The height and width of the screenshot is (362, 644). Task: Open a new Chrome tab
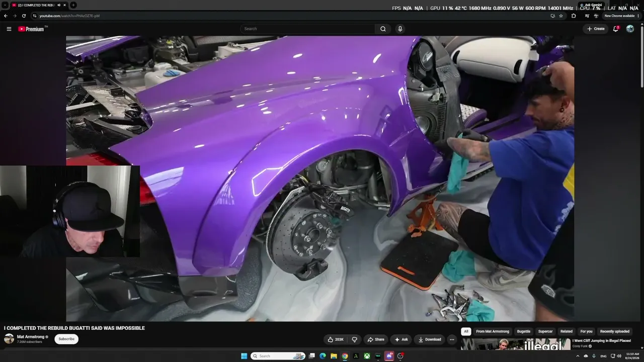(73, 5)
